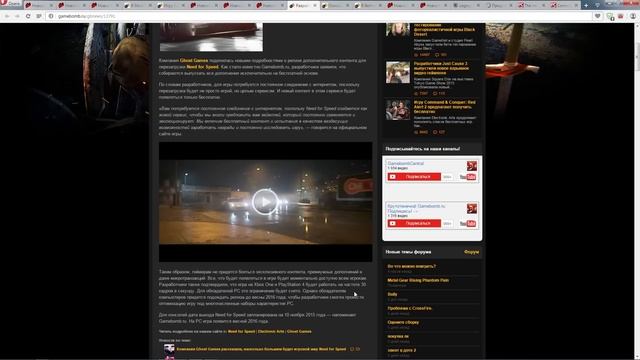The image size is (640, 360).
Task: Click the second channel widget avatar
Action: click(x=472, y=209)
